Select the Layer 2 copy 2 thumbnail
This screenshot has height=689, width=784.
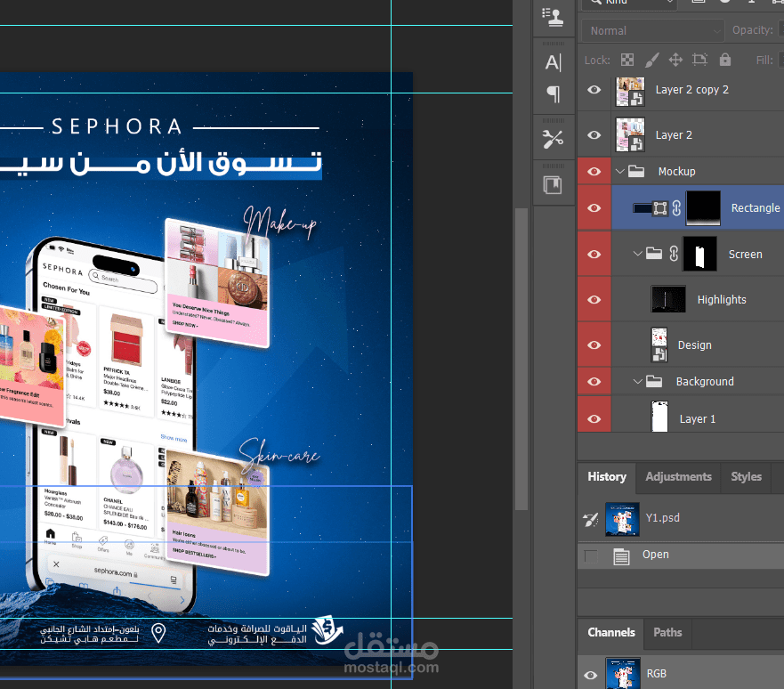pos(630,92)
